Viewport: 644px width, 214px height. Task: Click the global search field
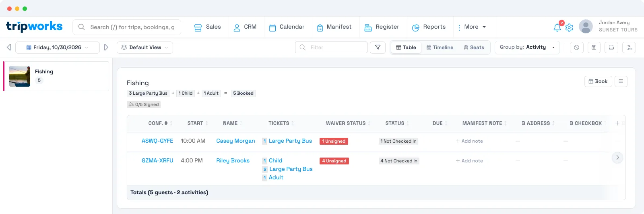coord(127,27)
